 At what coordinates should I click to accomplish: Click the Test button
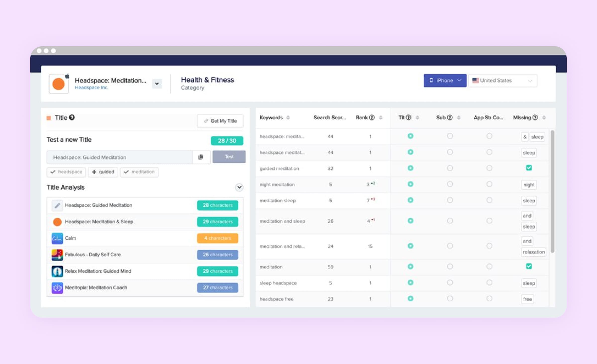(229, 157)
